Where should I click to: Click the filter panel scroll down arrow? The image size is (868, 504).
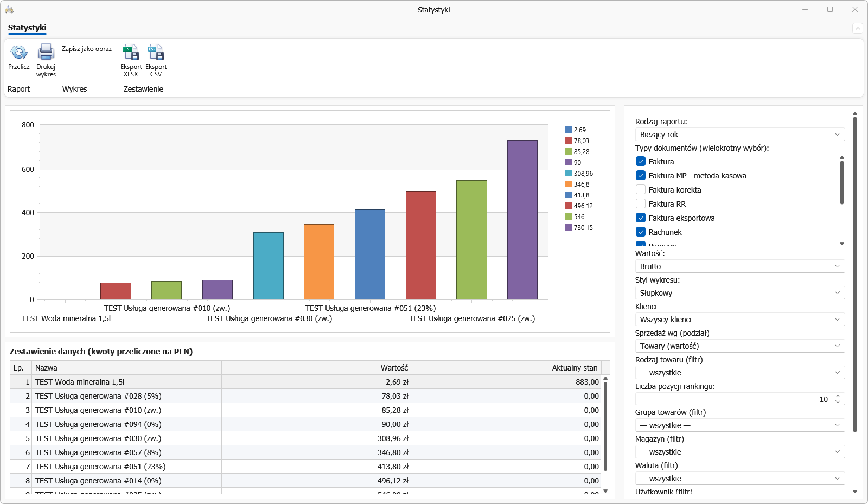coord(855,492)
